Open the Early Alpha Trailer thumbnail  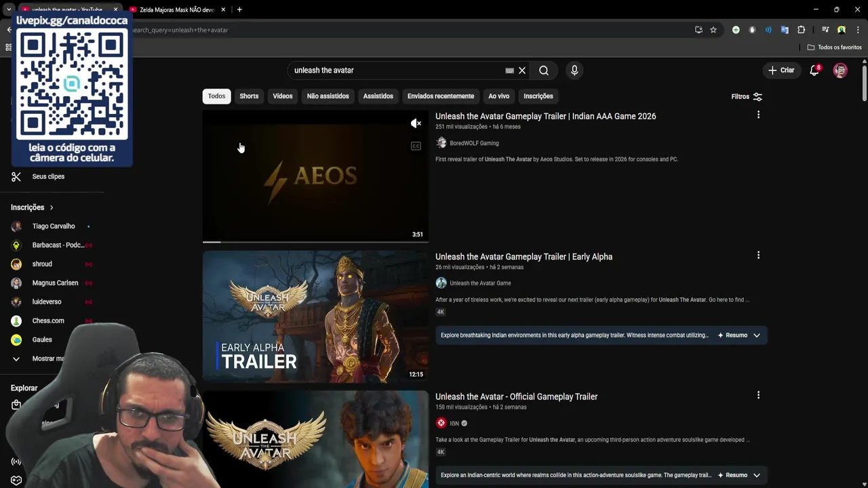coord(315,317)
